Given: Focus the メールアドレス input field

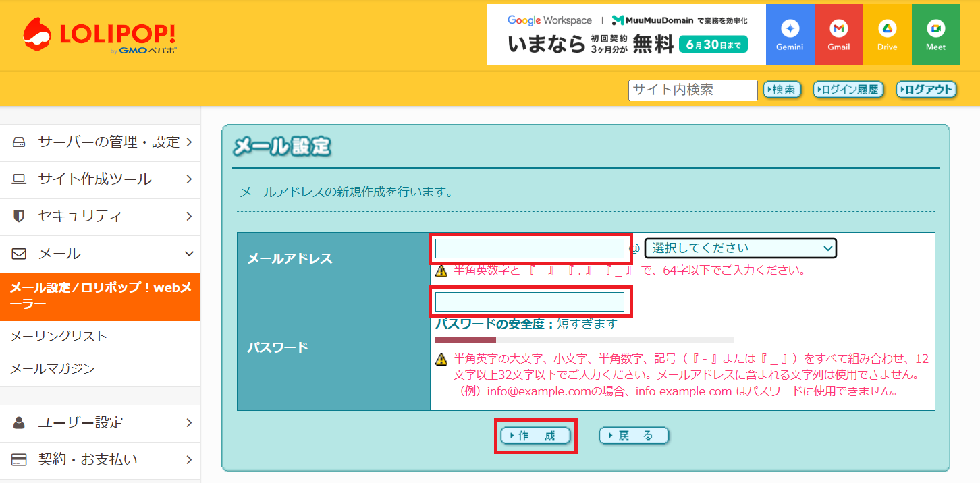Looking at the screenshot, I should coord(530,249).
